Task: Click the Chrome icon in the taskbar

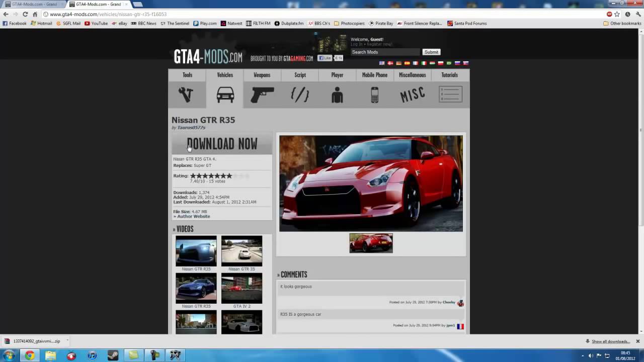Action: click(30, 355)
